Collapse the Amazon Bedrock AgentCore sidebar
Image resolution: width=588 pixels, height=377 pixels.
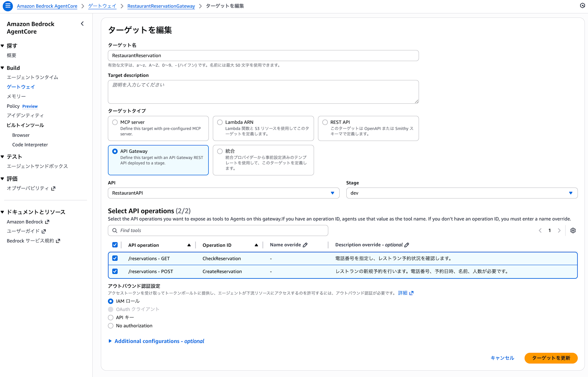pos(82,24)
